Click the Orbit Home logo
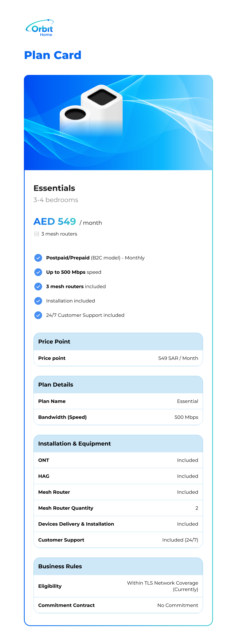 pos(40,28)
